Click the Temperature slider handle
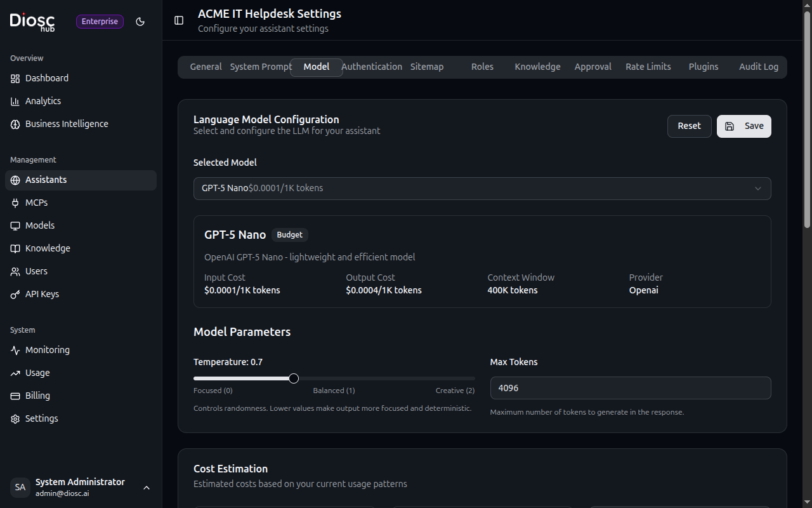This screenshot has height=508, width=812. pos(294,378)
